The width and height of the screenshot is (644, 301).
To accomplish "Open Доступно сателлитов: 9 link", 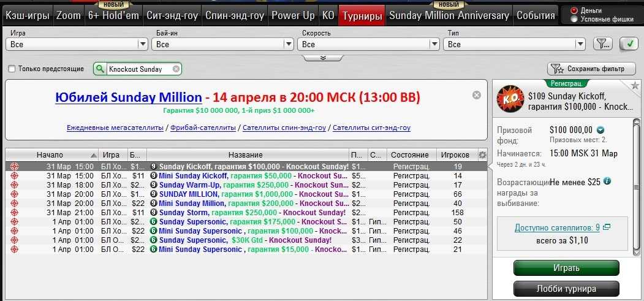I will click(557, 227).
